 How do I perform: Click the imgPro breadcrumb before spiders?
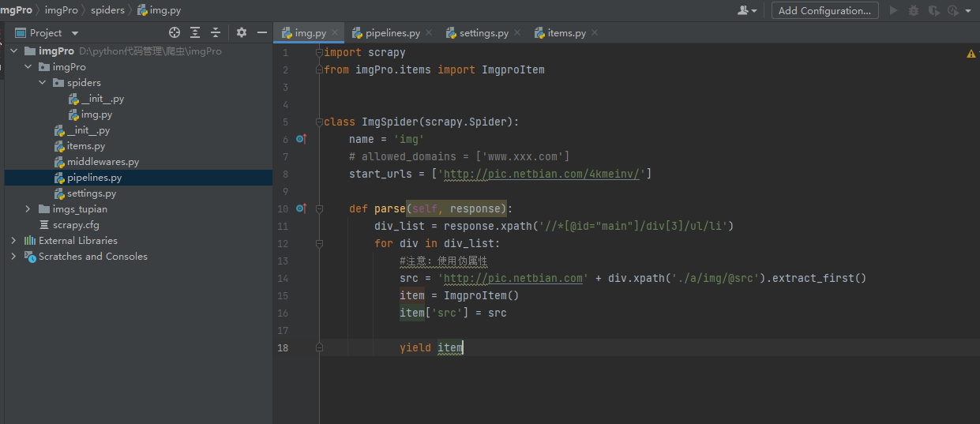click(x=60, y=10)
